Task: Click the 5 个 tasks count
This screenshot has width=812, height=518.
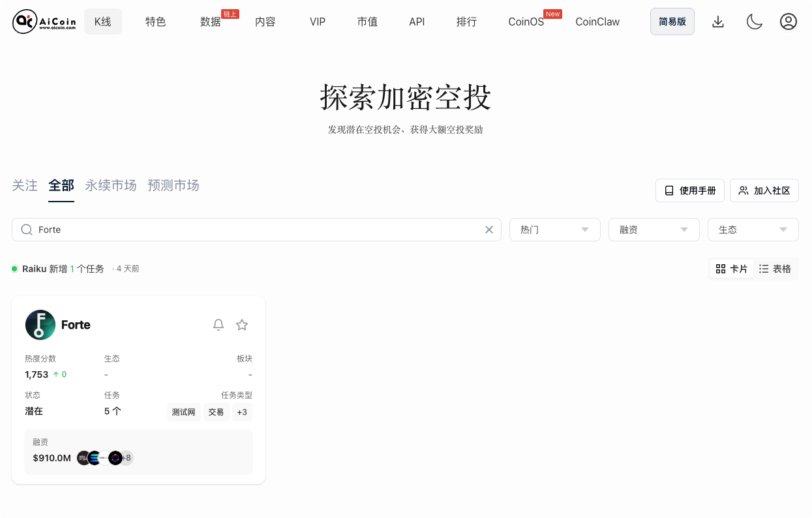Action: point(113,412)
